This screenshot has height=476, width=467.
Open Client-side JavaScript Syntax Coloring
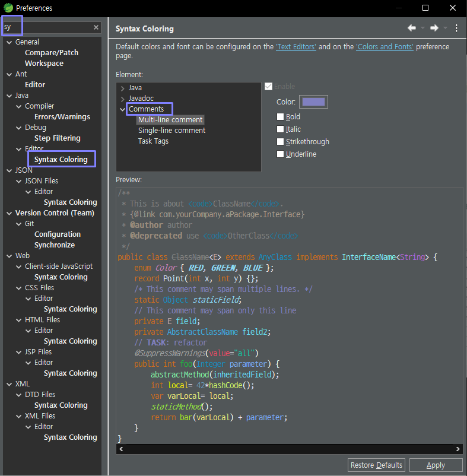pos(61,277)
